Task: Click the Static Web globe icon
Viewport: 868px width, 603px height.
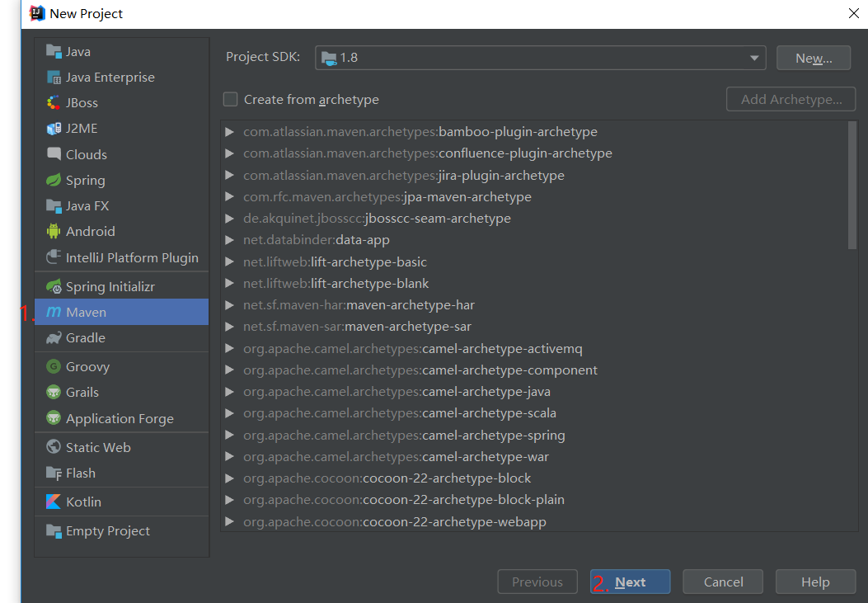Action: pos(54,448)
